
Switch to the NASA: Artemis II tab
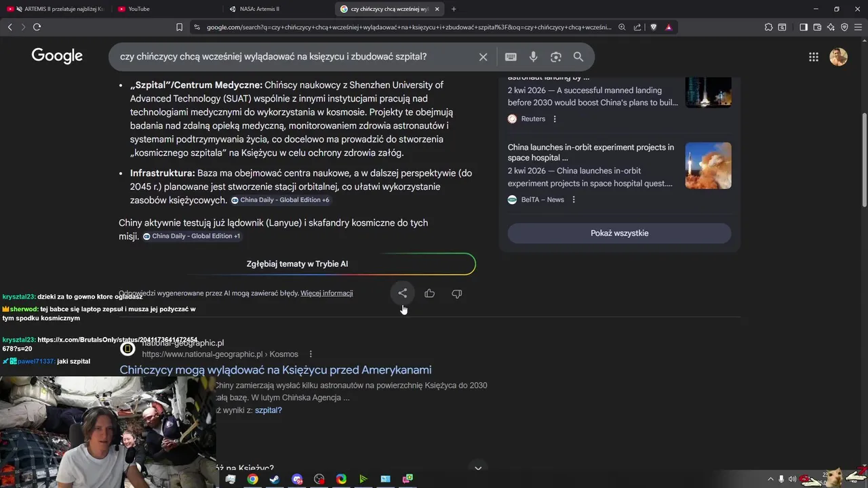tap(278, 9)
